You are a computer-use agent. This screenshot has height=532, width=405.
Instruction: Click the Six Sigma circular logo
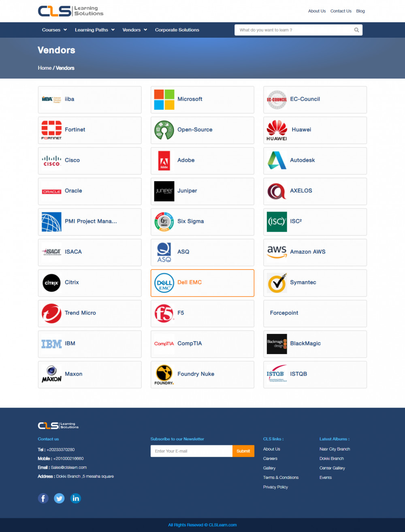coord(164,222)
